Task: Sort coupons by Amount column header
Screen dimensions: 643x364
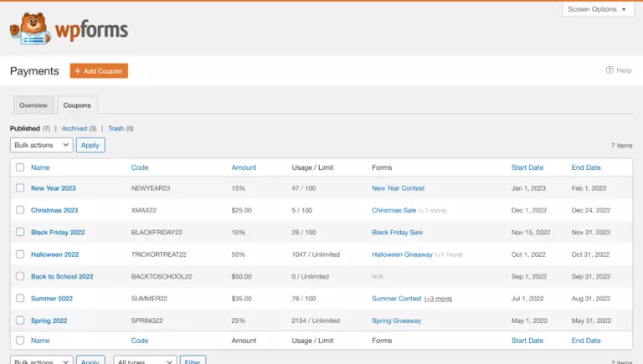Action: [244, 167]
